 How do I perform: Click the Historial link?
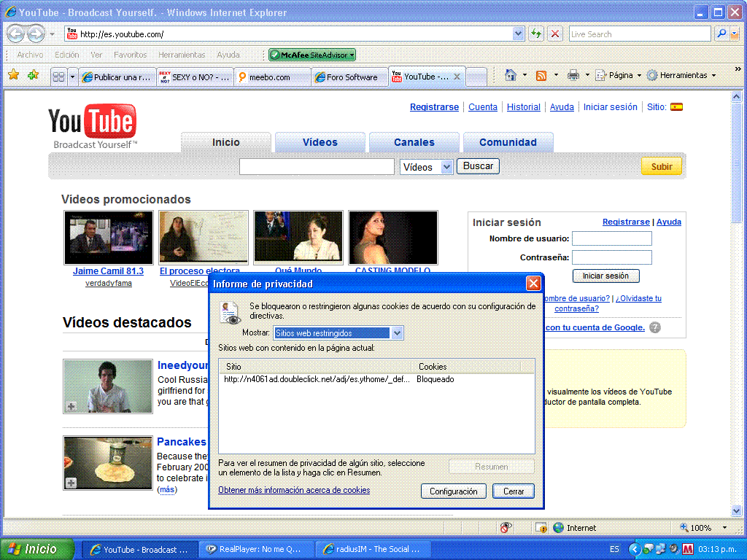point(524,106)
